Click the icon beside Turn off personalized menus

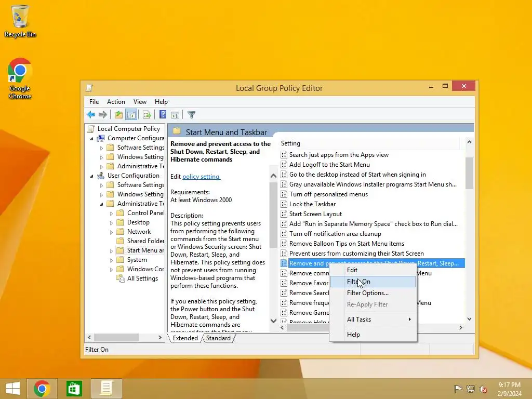pos(284,194)
